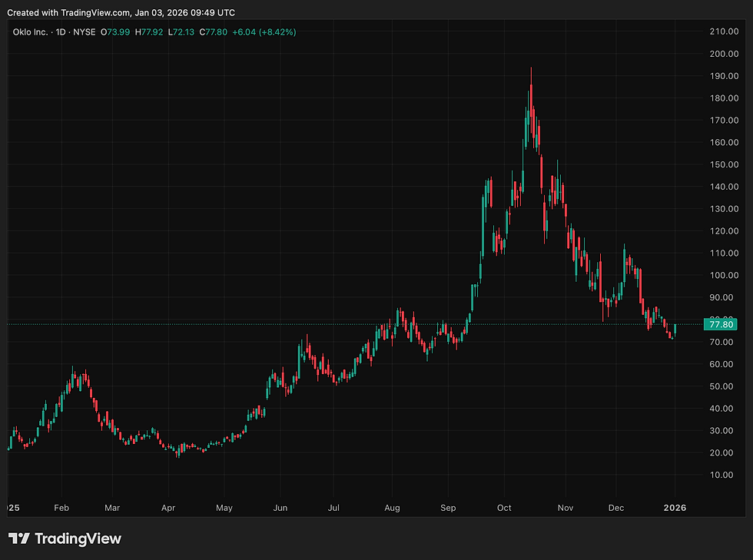Click the open value 73.99

coord(118,32)
